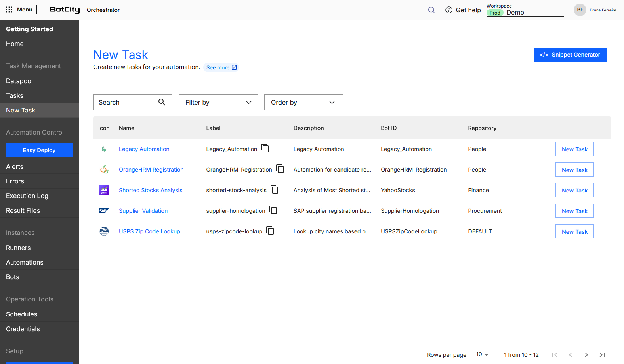Click the SAP Supplier Validation icon
The image size is (624, 364).
[104, 211]
